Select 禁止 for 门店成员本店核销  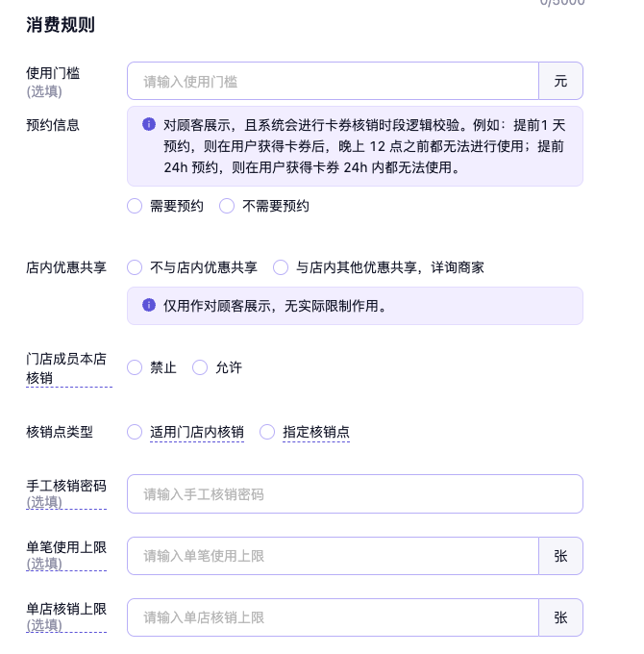135,367
